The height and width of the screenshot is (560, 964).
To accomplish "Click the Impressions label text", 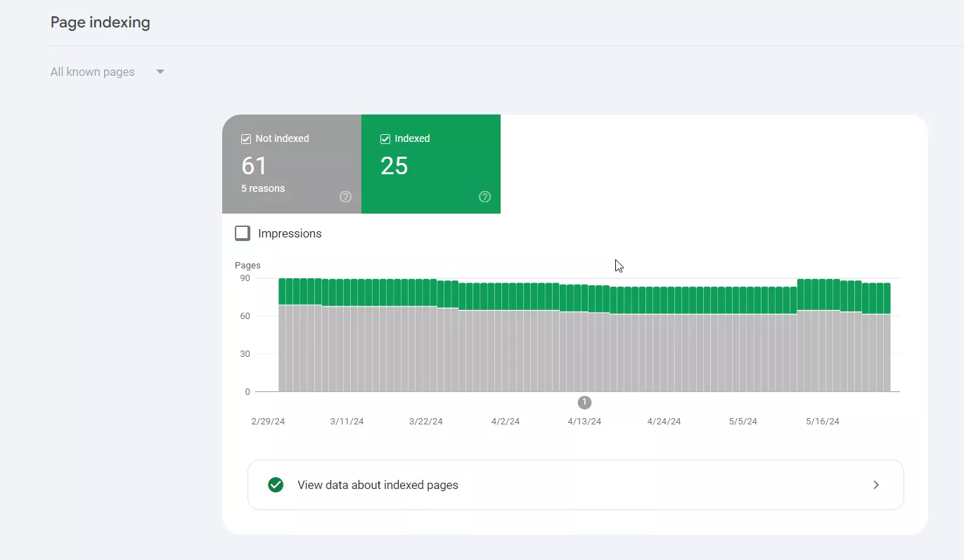I will (290, 233).
